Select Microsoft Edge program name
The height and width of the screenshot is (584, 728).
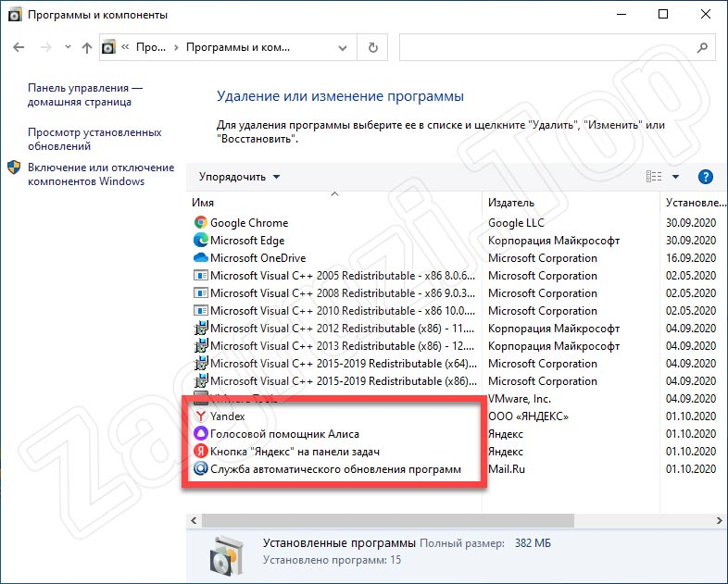(247, 241)
